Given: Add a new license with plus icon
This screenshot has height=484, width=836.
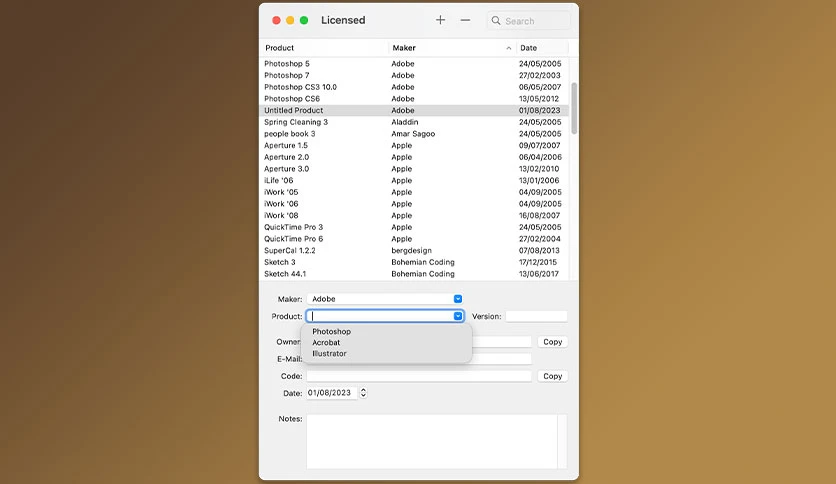Looking at the screenshot, I should 440,20.
